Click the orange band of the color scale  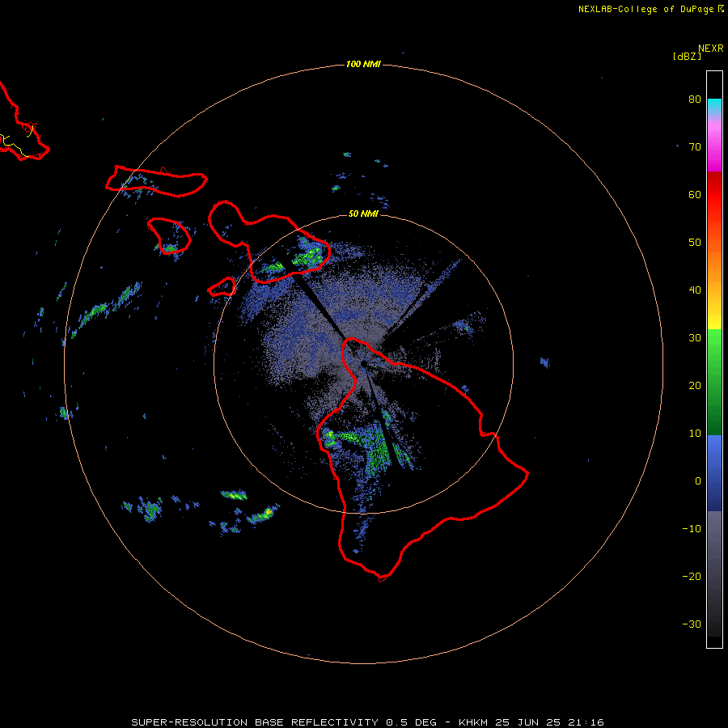(x=714, y=265)
